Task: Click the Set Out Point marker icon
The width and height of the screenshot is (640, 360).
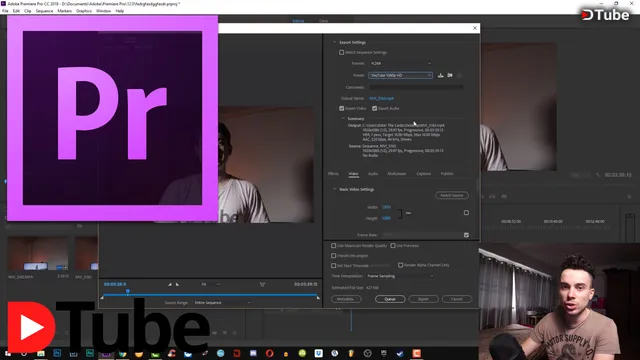Action: point(177,284)
